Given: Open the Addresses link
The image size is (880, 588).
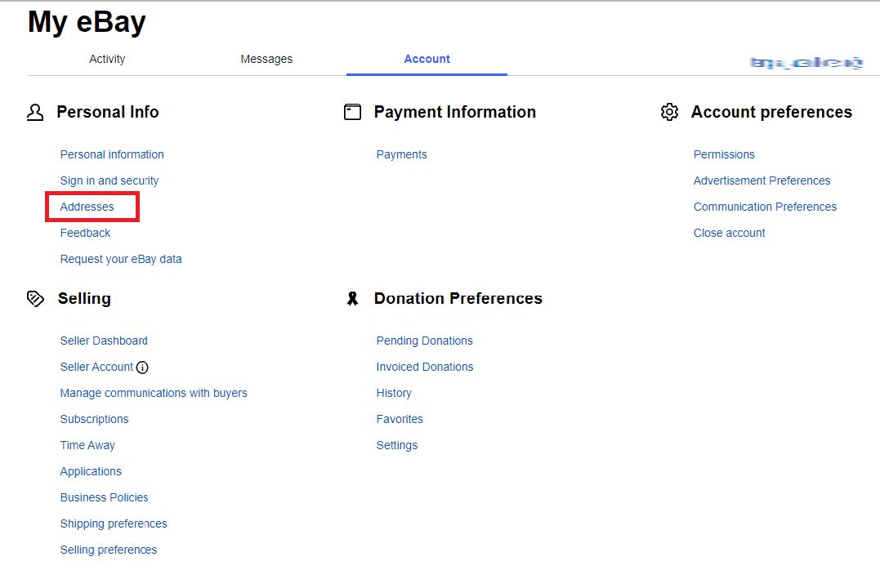Looking at the screenshot, I should point(87,207).
